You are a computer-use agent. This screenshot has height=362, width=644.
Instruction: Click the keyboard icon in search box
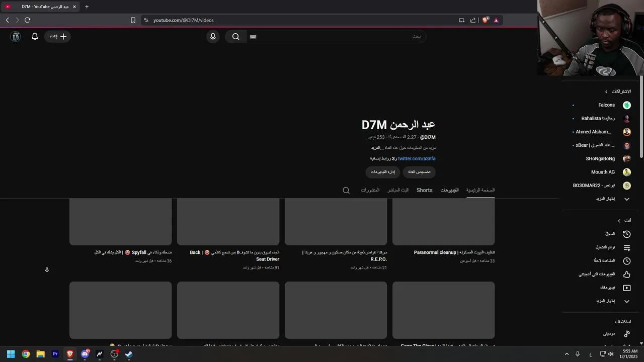(253, 36)
